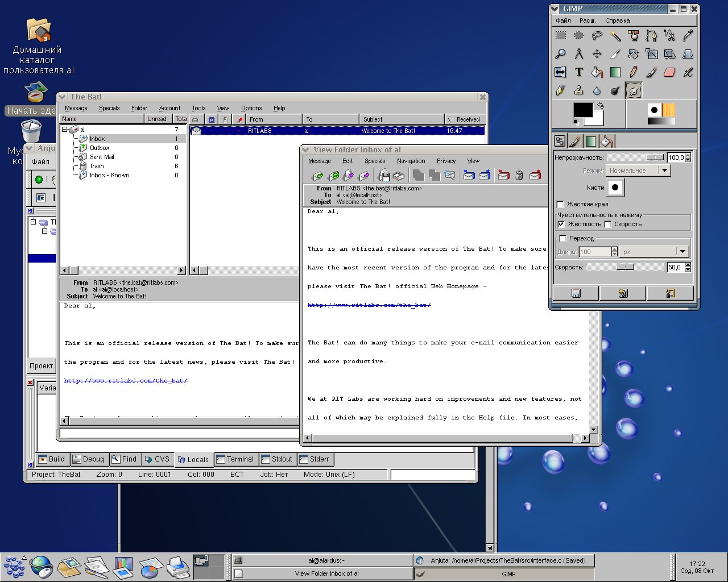Select the Paths pen tool in GIMP
Image resolution: width=728 pixels, height=582 pixels.
[652, 36]
